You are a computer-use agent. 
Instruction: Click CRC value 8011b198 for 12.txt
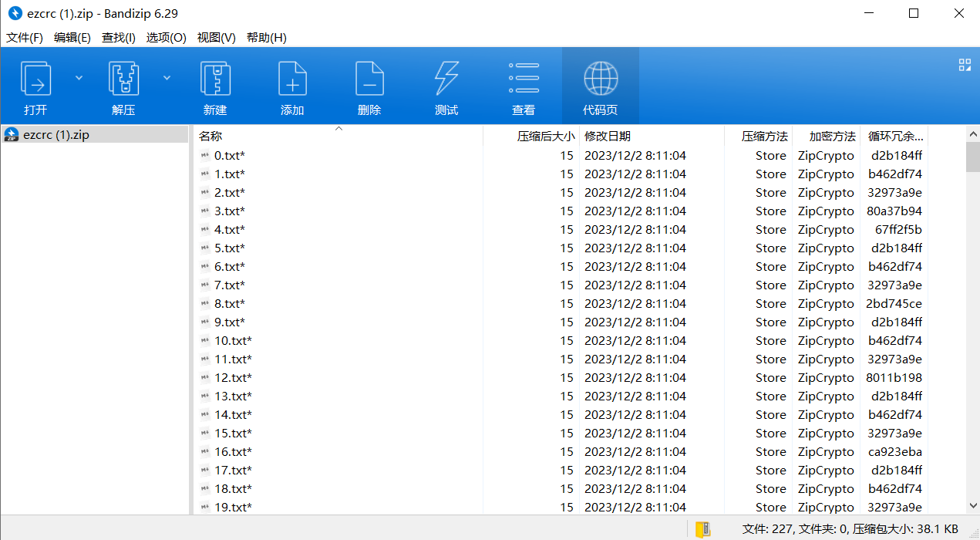point(894,377)
